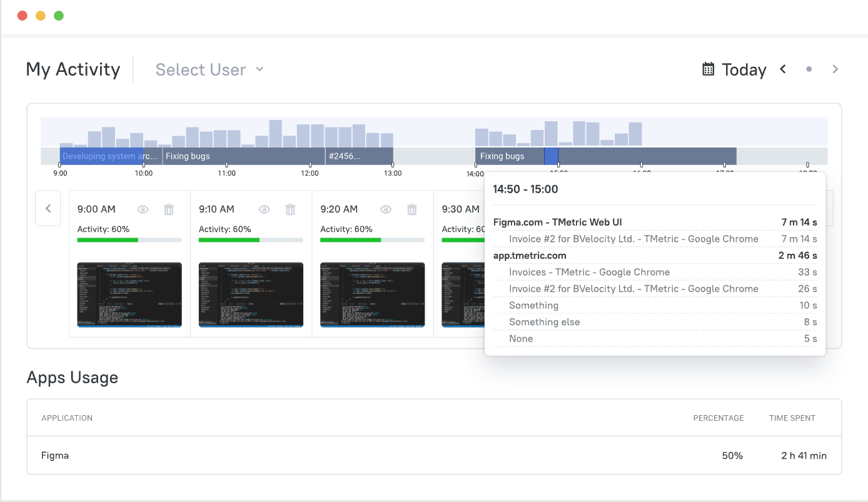Image resolution: width=868 pixels, height=502 pixels.
Task: Click the APPLICATION column header
Action: pos(67,418)
